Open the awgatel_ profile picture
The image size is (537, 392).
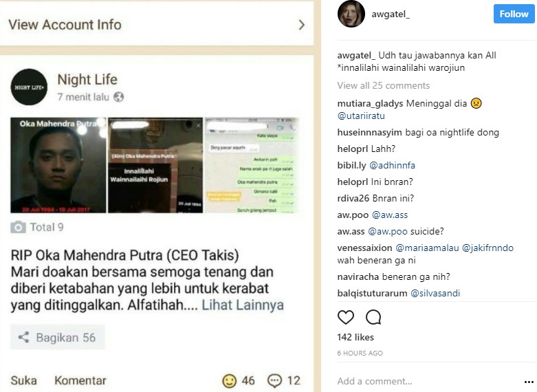click(351, 14)
